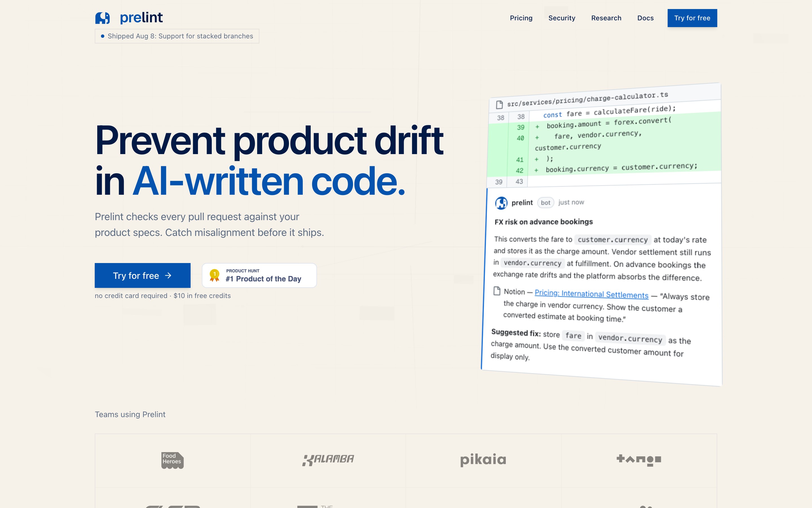Open Pricing: International Settlements link
Image resolution: width=812 pixels, height=508 pixels.
click(x=591, y=294)
